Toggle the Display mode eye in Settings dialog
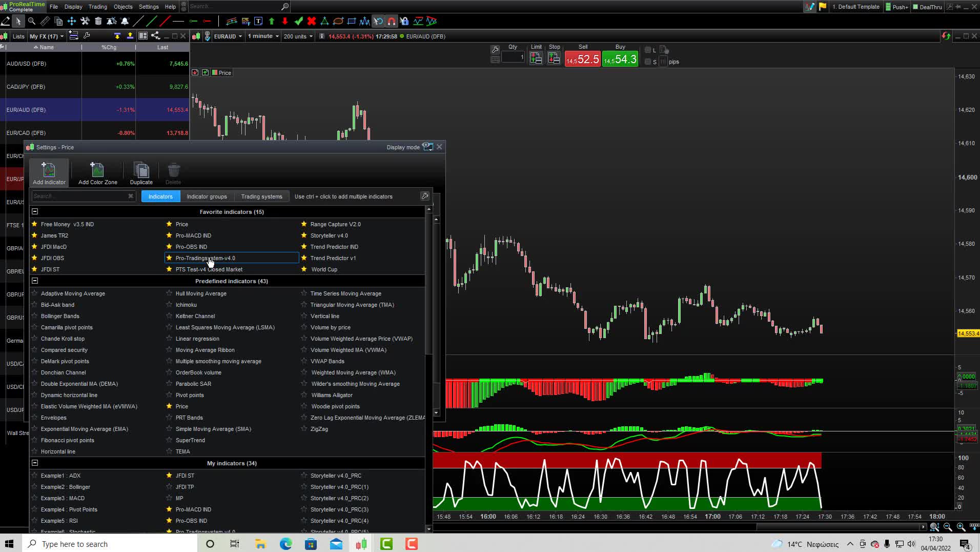 (428, 147)
